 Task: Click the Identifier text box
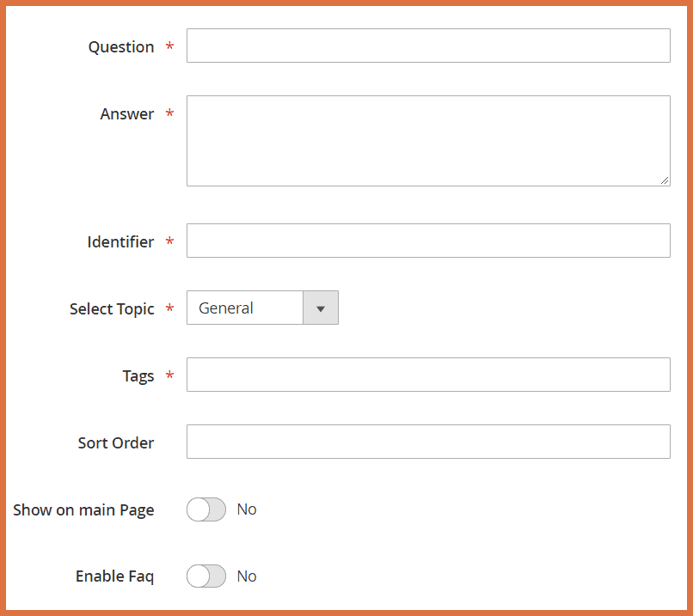(427, 241)
